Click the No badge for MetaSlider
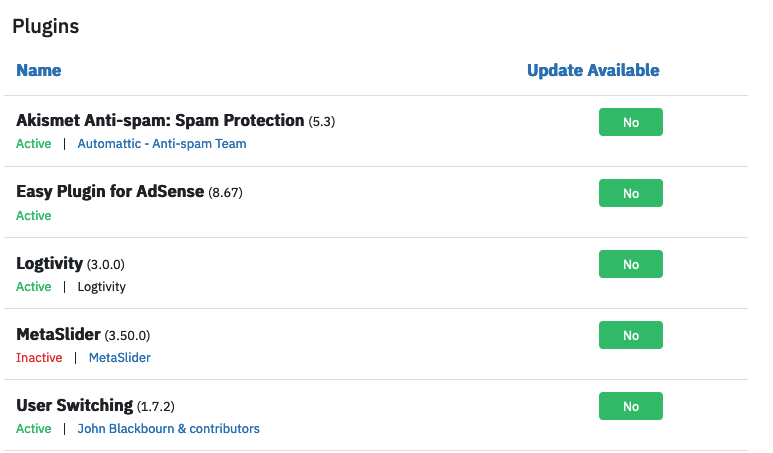 point(631,335)
